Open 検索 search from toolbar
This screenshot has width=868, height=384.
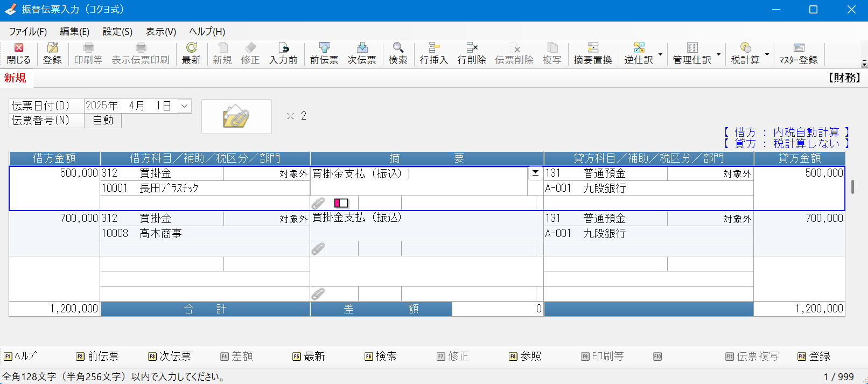(398, 54)
